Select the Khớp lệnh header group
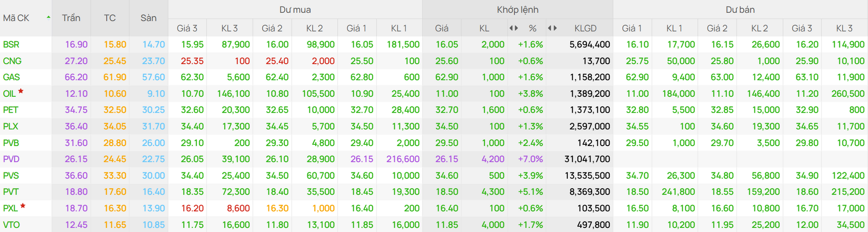868x232 pixels. pos(518,9)
